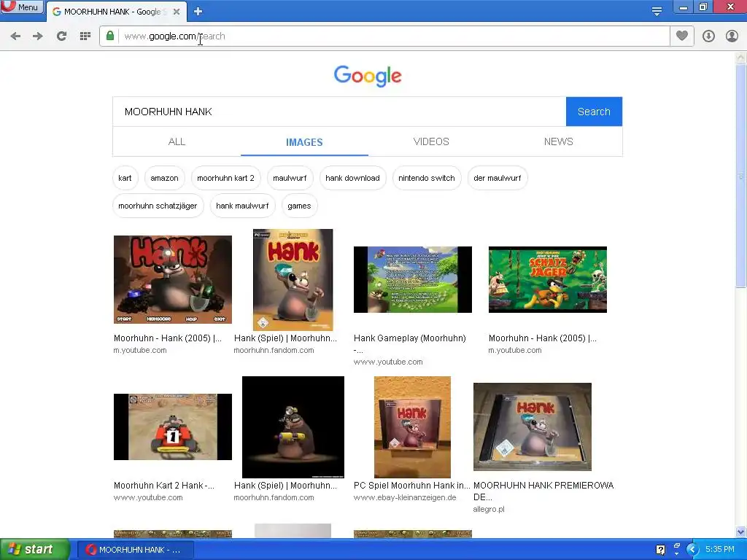Screen dimensions: 747x560
Task: Reload the page with refresh icon
Action: pos(61,36)
